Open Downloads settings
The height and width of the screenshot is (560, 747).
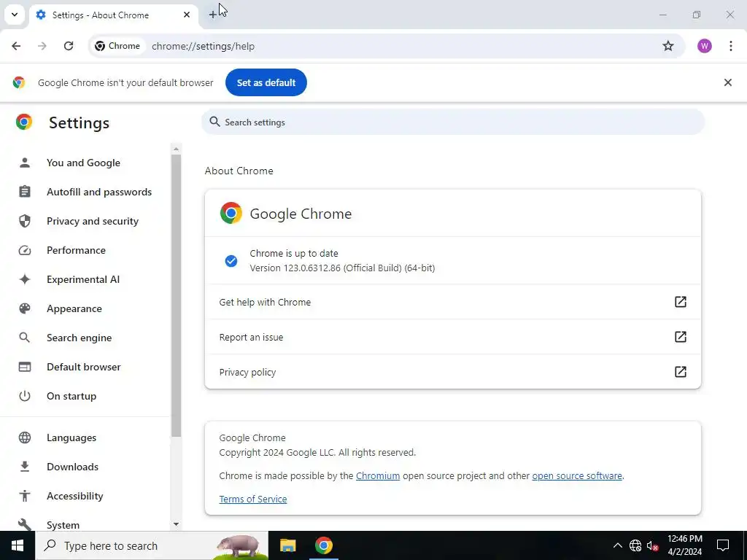[x=72, y=467]
